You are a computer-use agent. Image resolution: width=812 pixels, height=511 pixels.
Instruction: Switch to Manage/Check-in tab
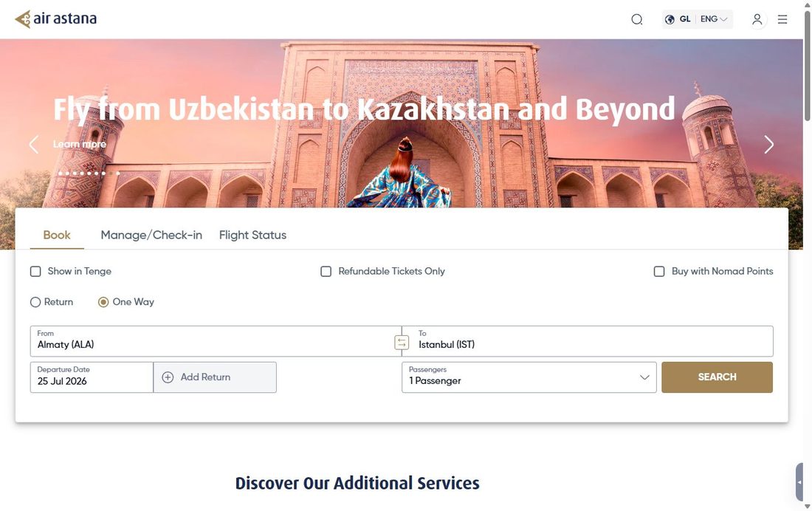[x=151, y=236]
